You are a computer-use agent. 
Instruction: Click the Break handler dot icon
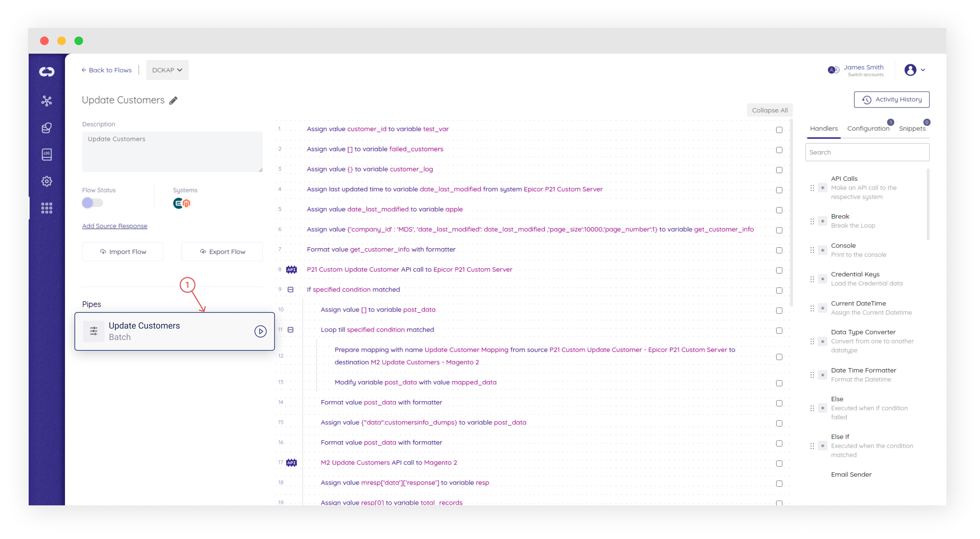coord(823,221)
